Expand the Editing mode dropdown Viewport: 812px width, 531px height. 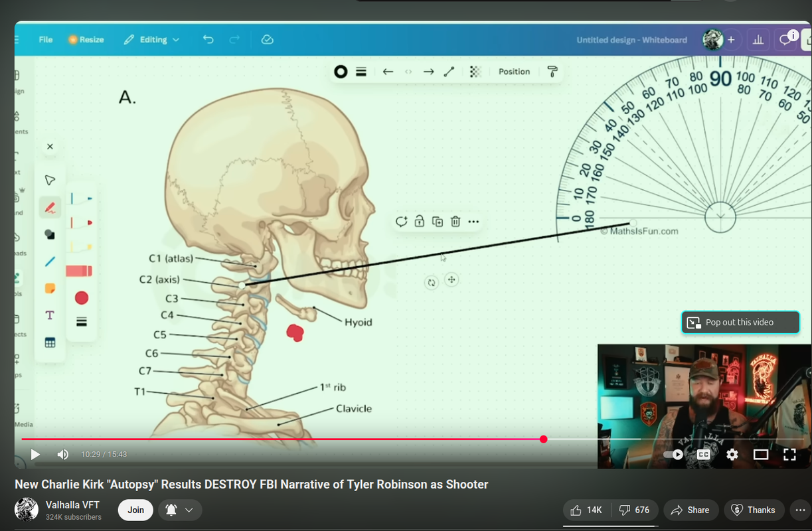pos(152,40)
